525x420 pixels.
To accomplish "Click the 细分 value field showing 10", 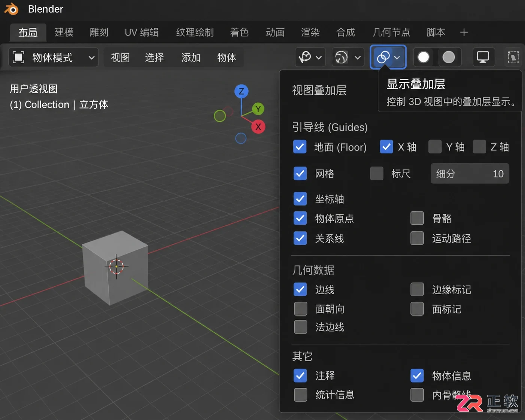I will pos(470,173).
